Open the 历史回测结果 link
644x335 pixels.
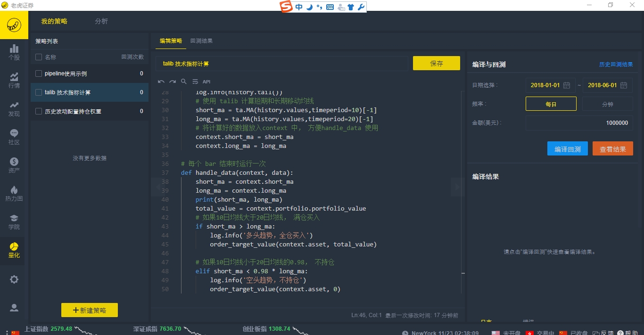point(616,65)
